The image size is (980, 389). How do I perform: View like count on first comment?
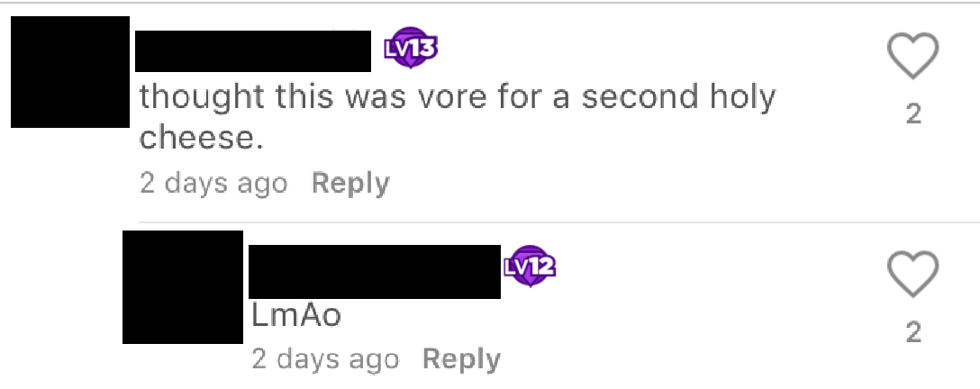[913, 114]
